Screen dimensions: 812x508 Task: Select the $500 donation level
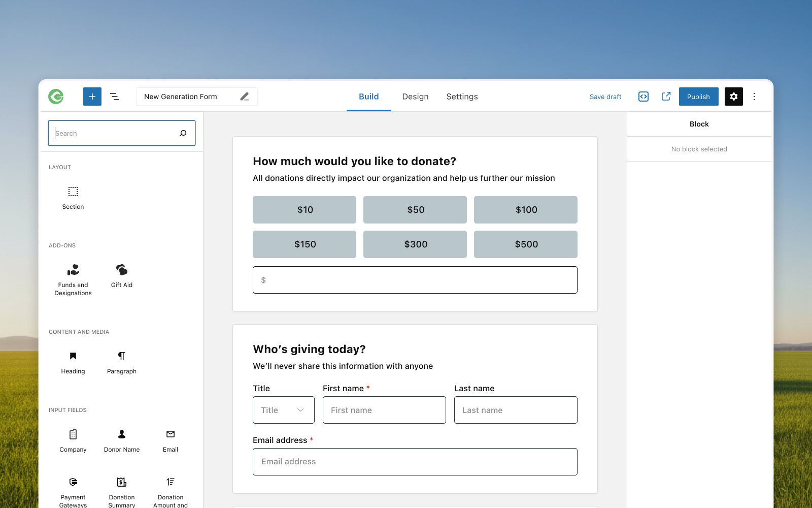(x=526, y=244)
